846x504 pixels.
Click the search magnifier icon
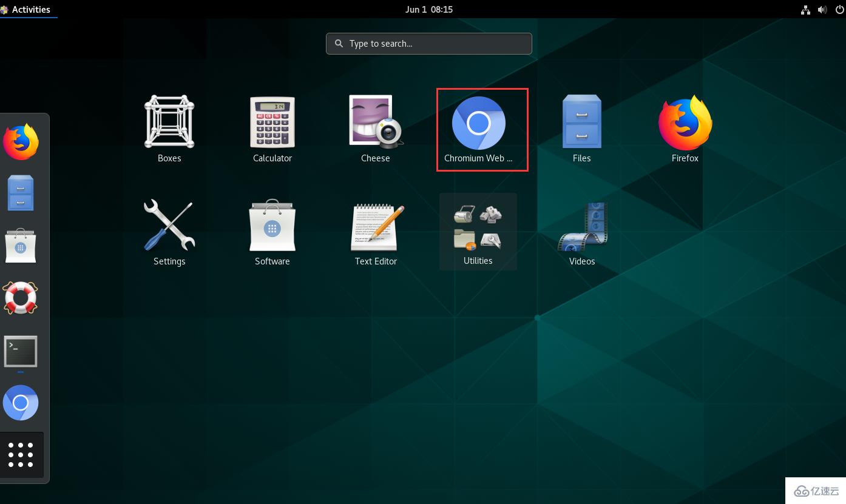339,44
